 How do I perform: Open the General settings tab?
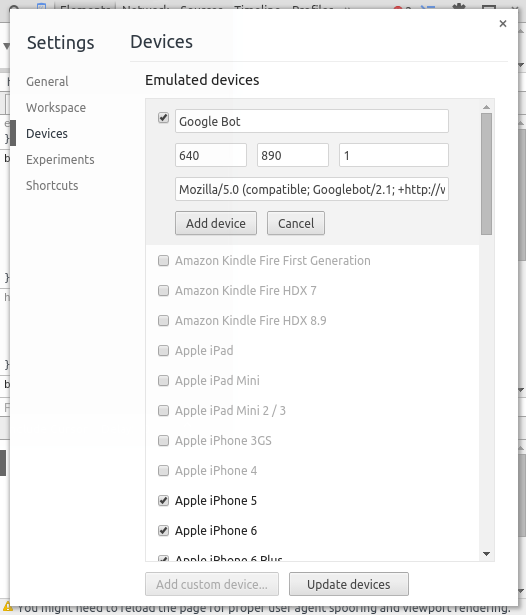click(x=47, y=82)
